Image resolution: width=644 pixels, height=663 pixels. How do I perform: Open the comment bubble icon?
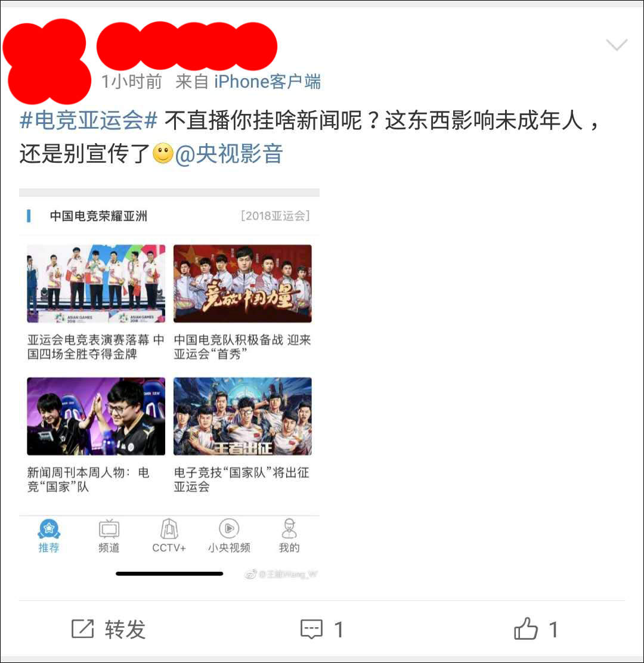(x=312, y=630)
